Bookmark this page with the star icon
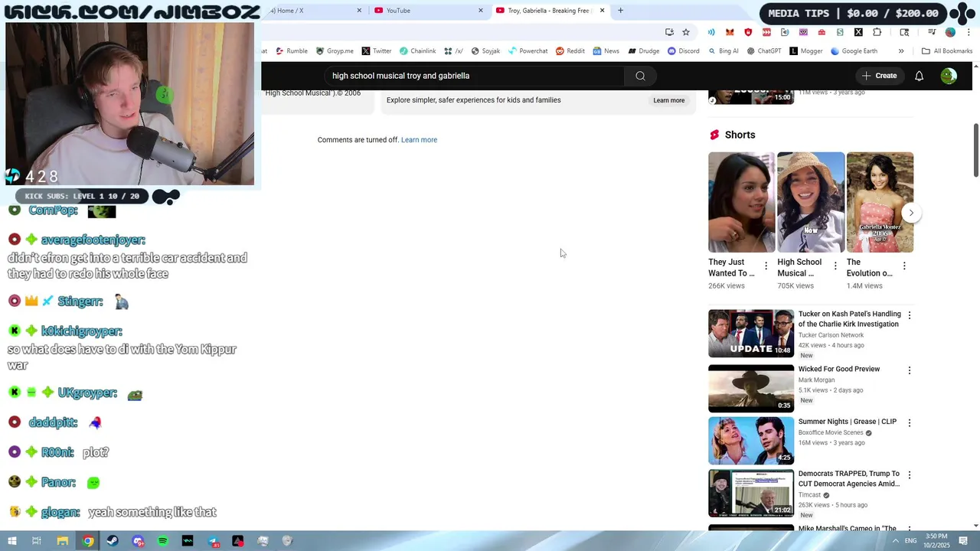The image size is (980, 551). click(x=686, y=32)
